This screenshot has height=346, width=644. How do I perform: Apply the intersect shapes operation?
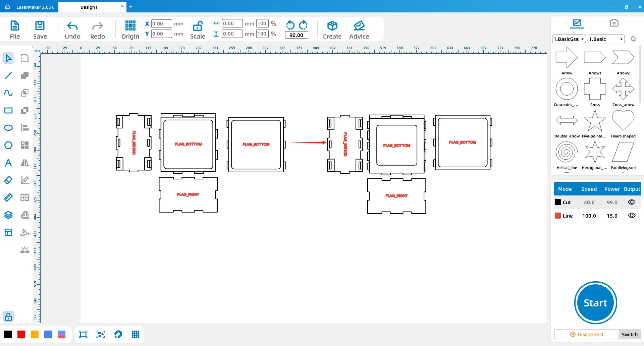pos(24,93)
